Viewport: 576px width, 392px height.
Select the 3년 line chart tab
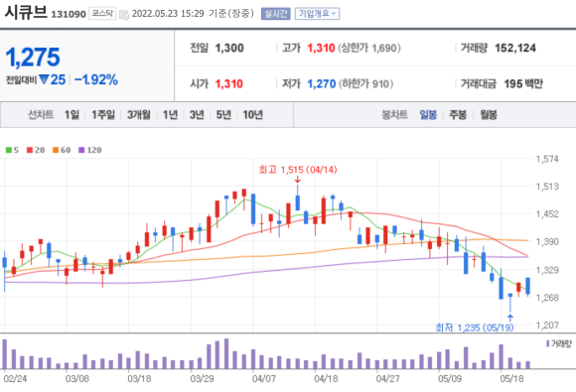(197, 115)
